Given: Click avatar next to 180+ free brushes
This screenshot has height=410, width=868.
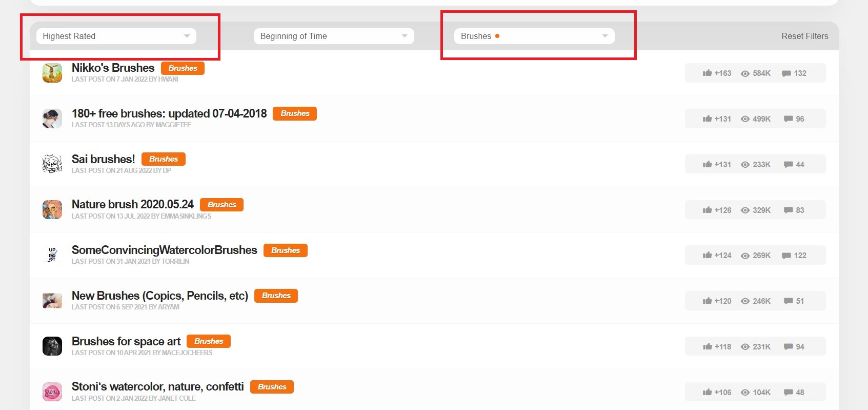Looking at the screenshot, I should pyautogui.click(x=52, y=119).
